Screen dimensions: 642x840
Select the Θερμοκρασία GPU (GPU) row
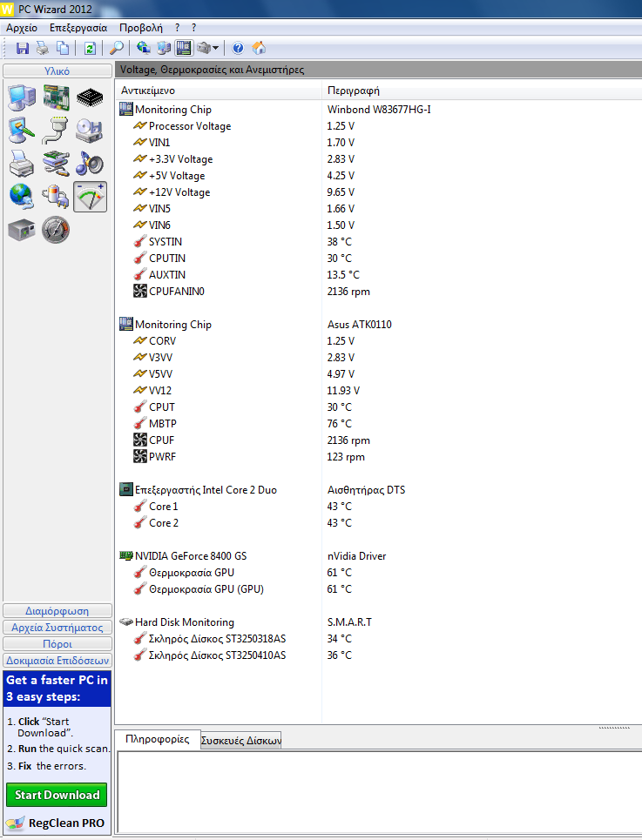[378, 589]
